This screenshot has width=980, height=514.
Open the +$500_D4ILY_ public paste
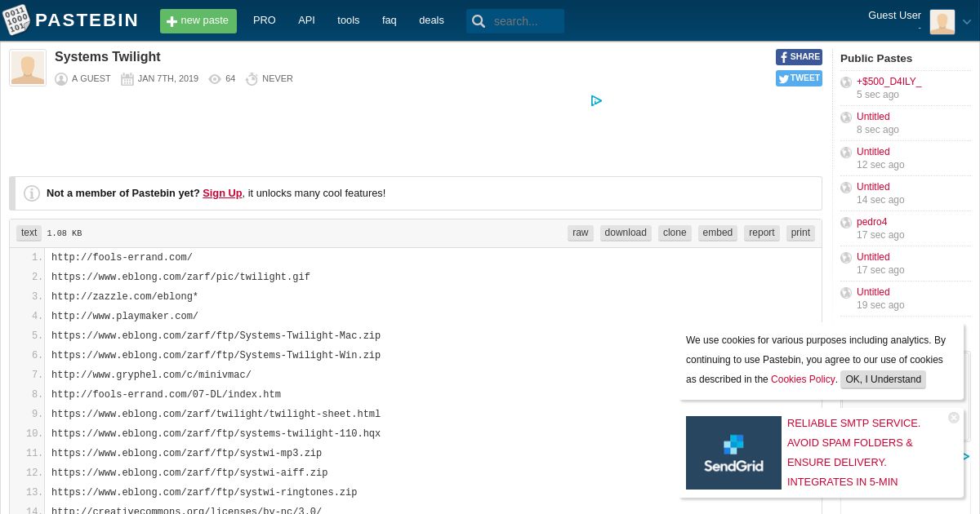pos(889,82)
